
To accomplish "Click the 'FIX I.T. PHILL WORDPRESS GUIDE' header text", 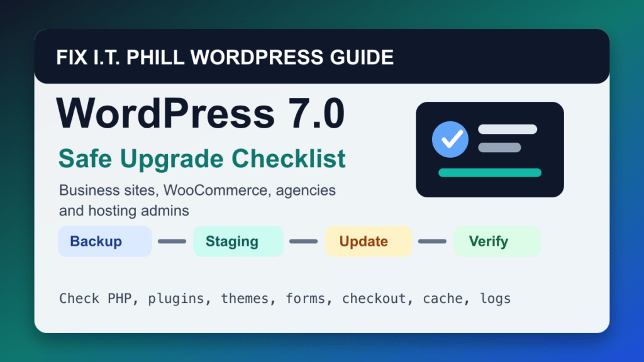I will (x=225, y=57).
